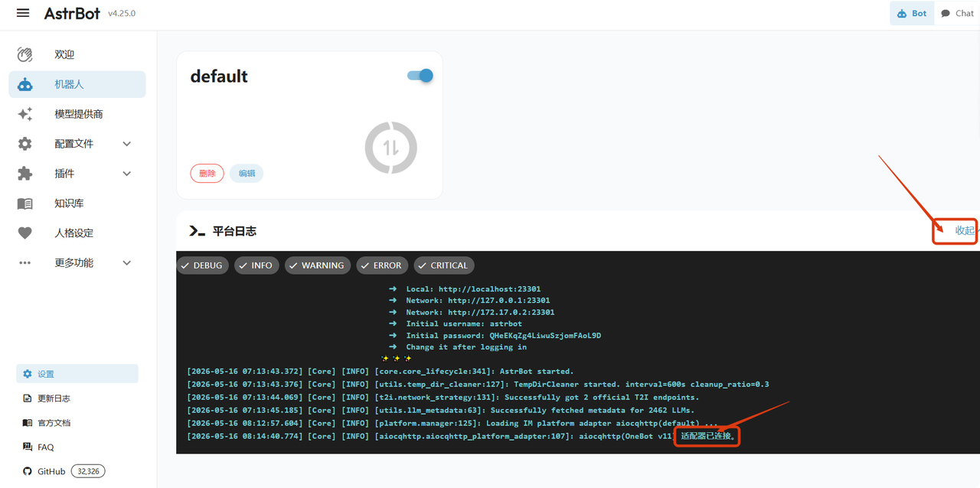980x488 pixels.
Task: Click the default bot name heading
Action: 219,76
